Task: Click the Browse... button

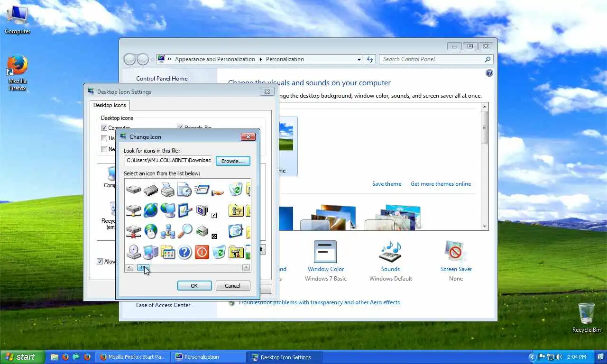Action: pyautogui.click(x=232, y=161)
